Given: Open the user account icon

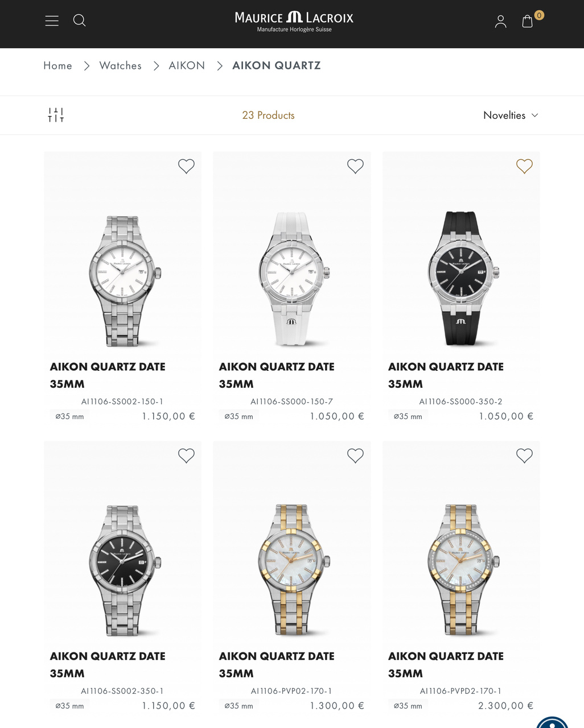Looking at the screenshot, I should (x=500, y=22).
